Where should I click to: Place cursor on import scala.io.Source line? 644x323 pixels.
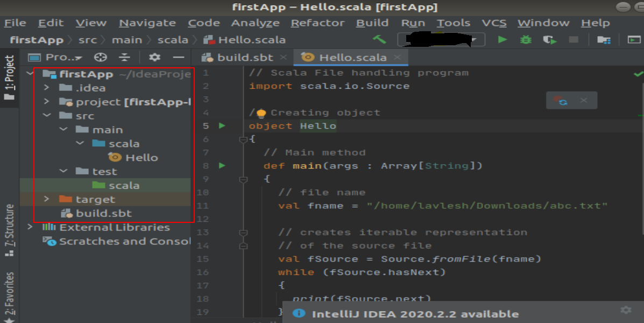(x=329, y=86)
